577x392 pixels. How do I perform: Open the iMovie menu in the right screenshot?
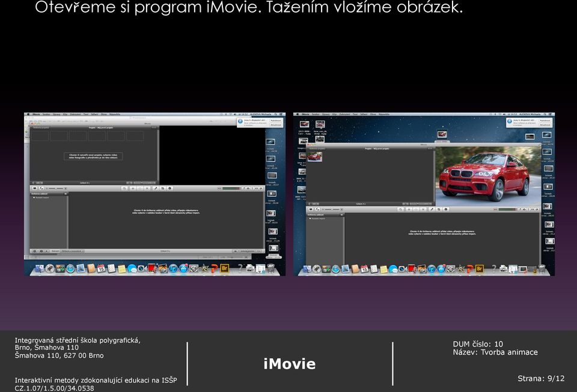pyautogui.click(x=305, y=114)
